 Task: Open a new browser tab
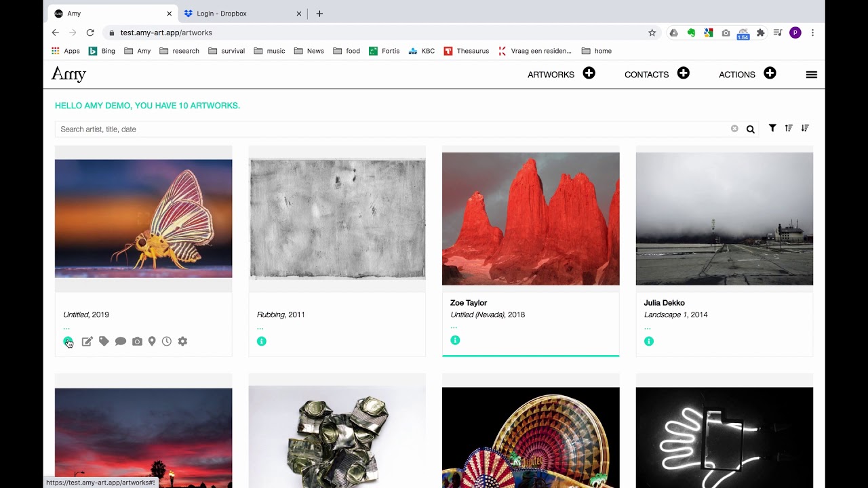319,14
